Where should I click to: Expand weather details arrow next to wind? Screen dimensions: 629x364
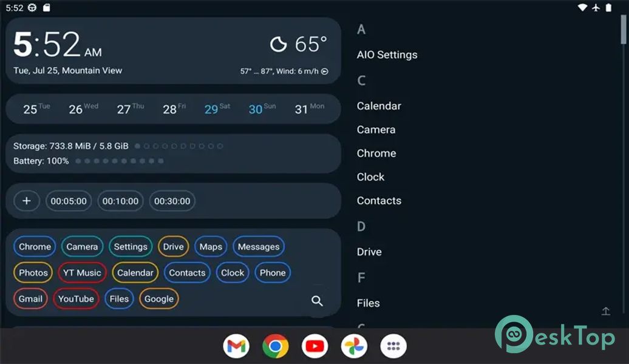(325, 72)
